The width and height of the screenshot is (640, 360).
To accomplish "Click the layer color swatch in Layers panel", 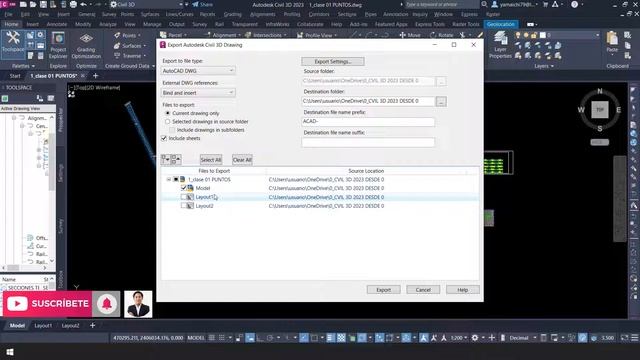I will [x=543, y=35].
